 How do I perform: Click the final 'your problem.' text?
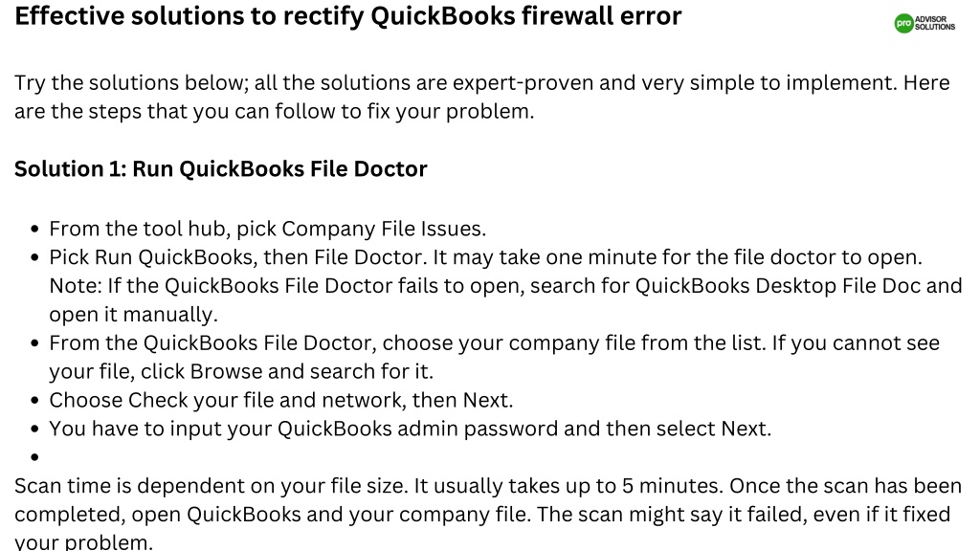(x=84, y=541)
